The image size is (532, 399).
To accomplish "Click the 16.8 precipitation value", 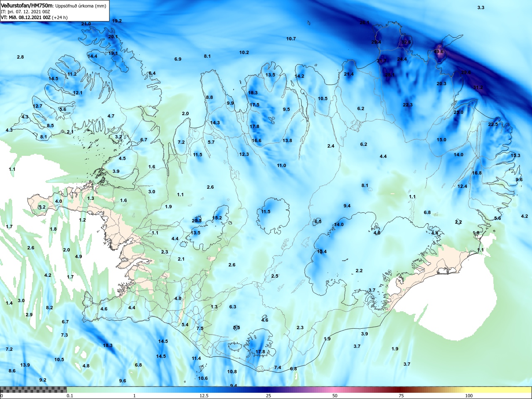I will pos(477,173).
